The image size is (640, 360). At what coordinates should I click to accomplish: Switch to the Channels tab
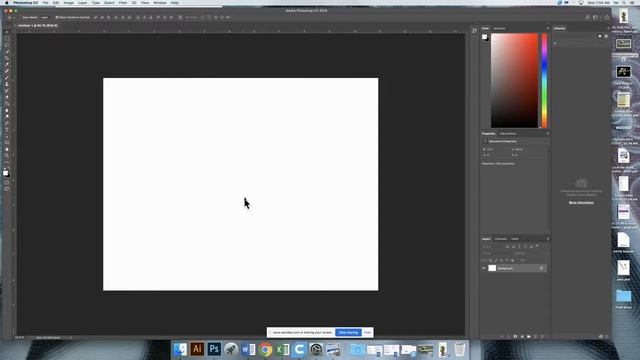pos(501,239)
